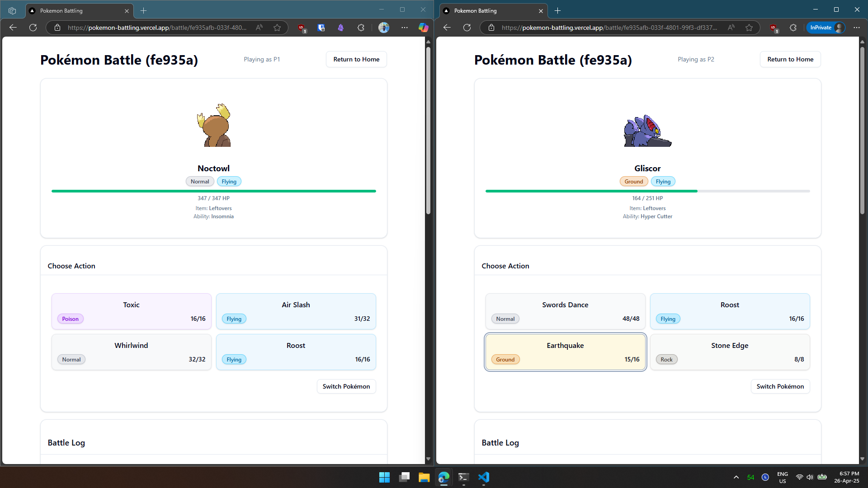This screenshot has width=868, height=488.
Task: Refresh the page in left browser window
Action: (33, 28)
